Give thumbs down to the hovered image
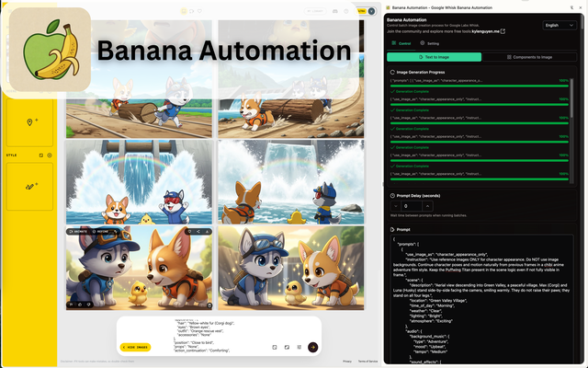The height and width of the screenshot is (368, 588). pyautogui.click(x=88, y=305)
